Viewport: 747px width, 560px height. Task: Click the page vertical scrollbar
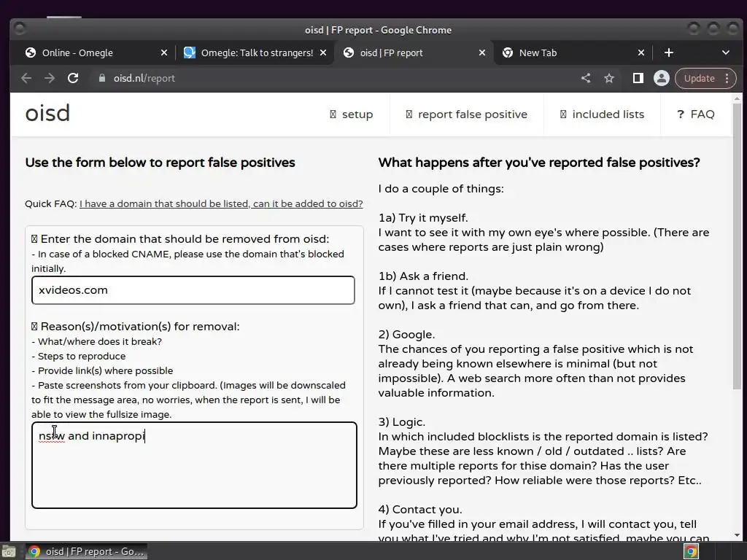tap(737, 247)
